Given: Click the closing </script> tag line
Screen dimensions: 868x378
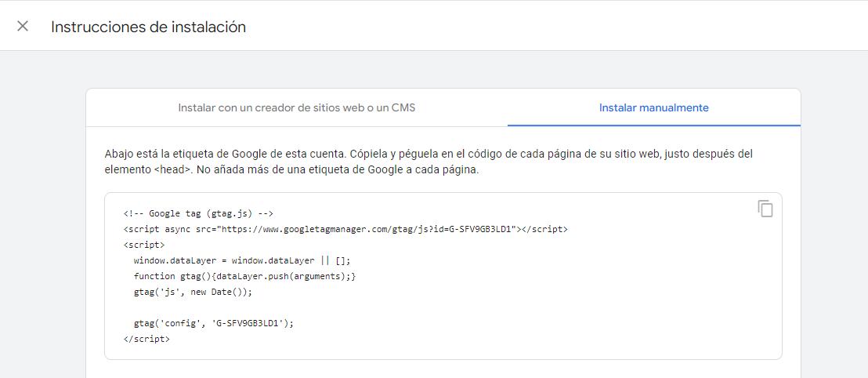Looking at the screenshot, I should point(146,339).
